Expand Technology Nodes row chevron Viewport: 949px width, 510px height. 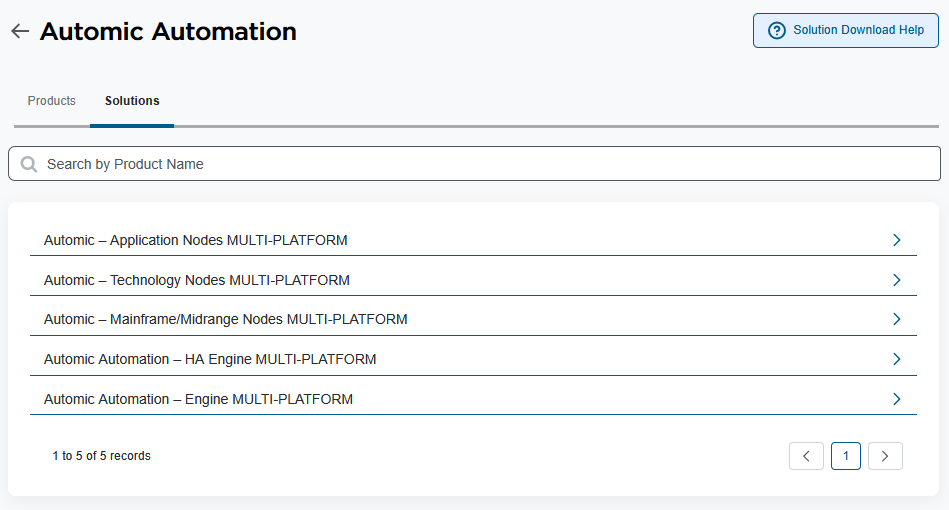click(896, 280)
